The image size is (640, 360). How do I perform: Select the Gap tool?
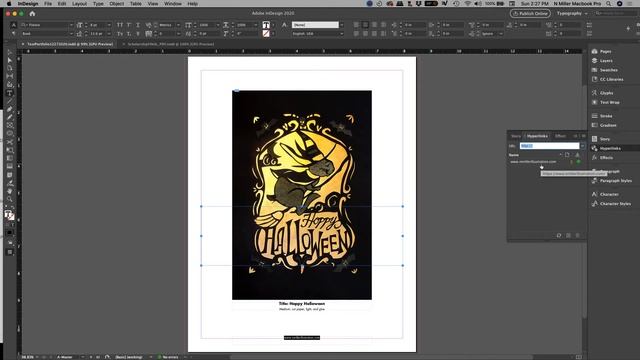(x=9, y=76)
